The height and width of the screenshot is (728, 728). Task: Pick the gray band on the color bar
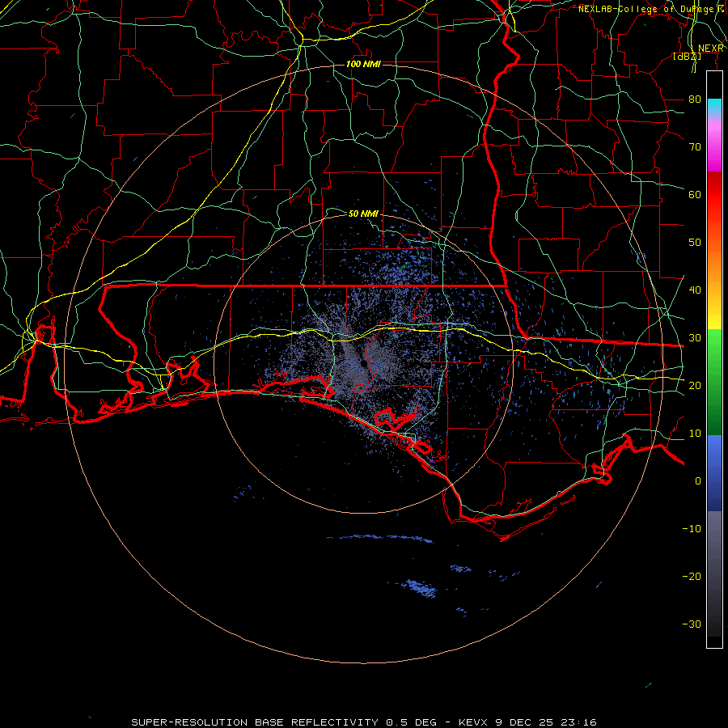(714, 574)
